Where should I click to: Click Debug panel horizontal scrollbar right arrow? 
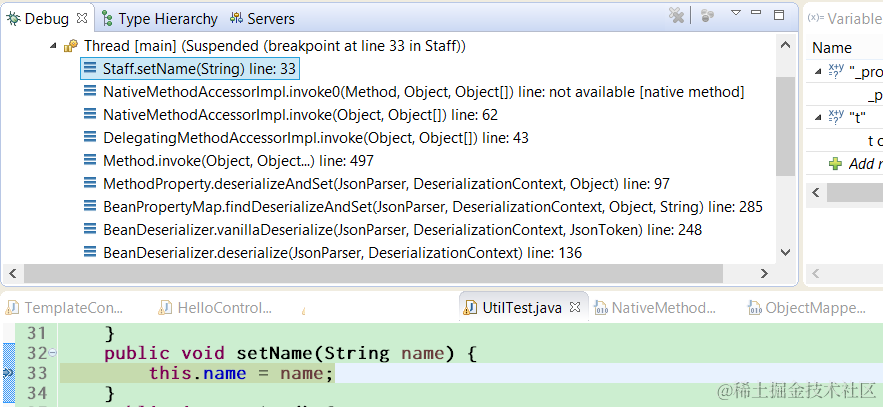click(764, 274)
